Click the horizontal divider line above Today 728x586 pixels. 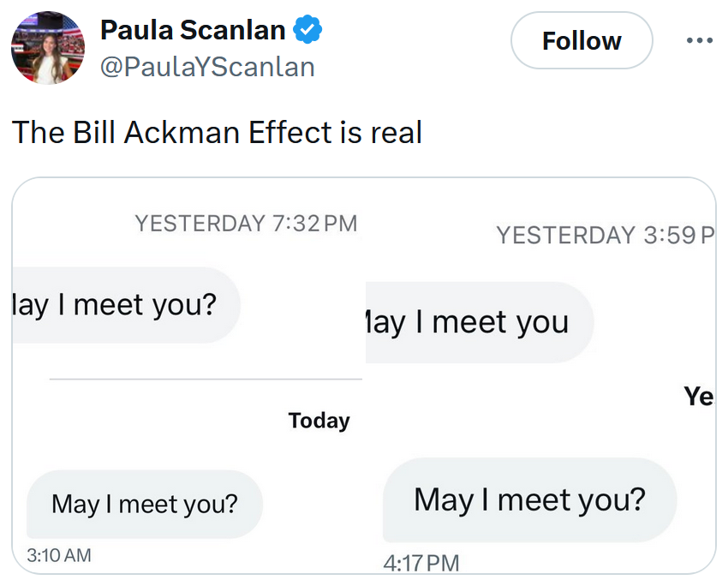[x=206, y=378]
